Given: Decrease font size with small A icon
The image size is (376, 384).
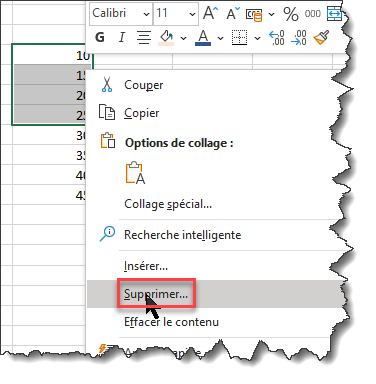Looking at the screenshot, I should pos(233,14).
